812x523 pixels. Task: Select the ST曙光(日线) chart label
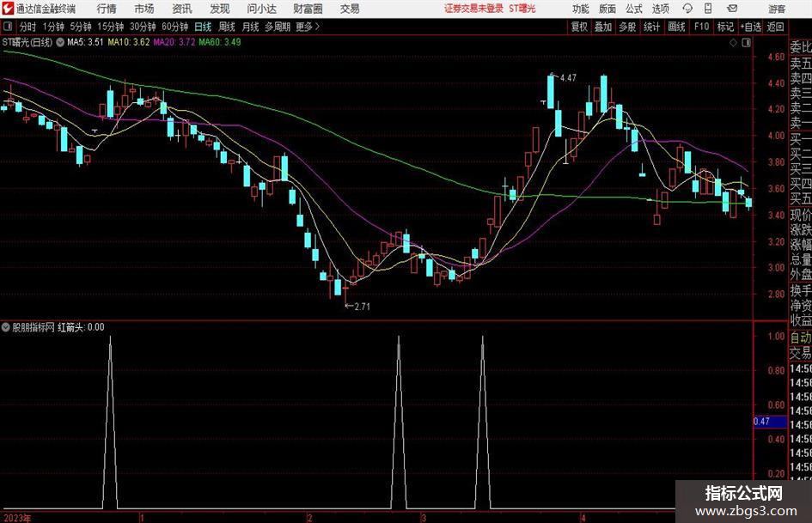tap(27, 42)
